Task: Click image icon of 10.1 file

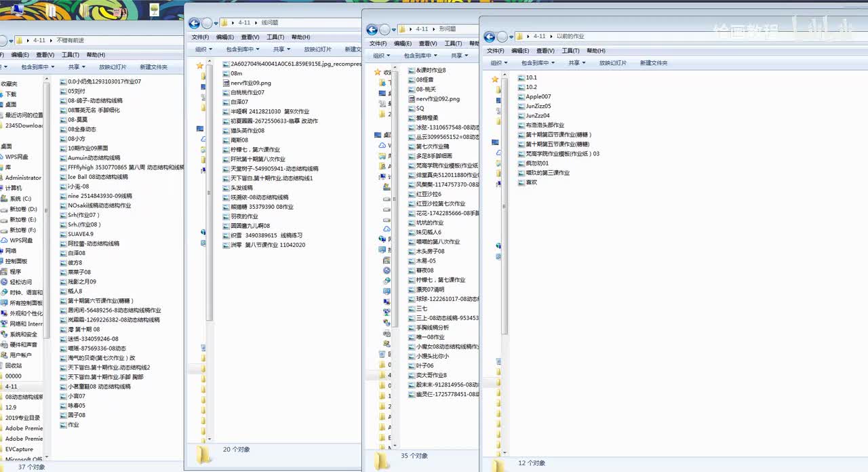Action: pos(521,78)
